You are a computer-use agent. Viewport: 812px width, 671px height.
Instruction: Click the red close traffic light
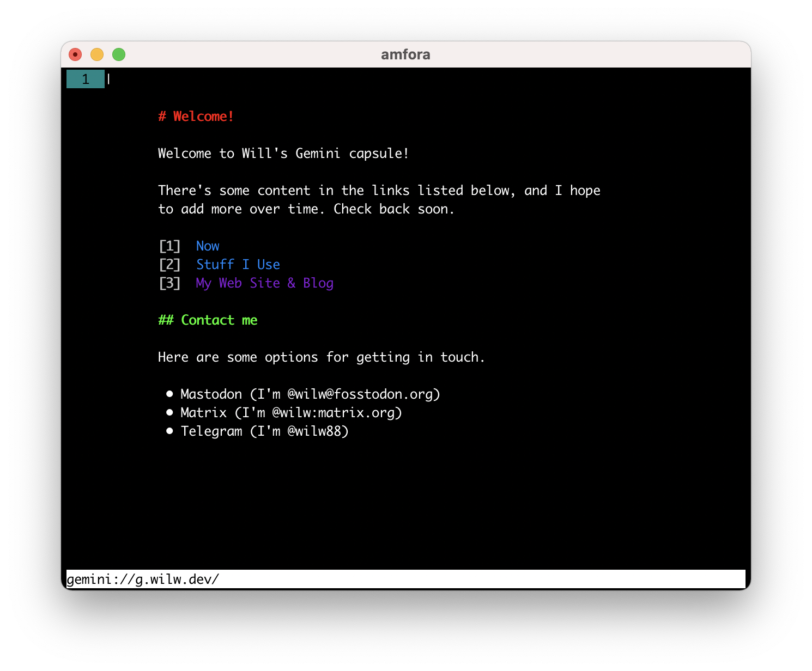point(76,54)
